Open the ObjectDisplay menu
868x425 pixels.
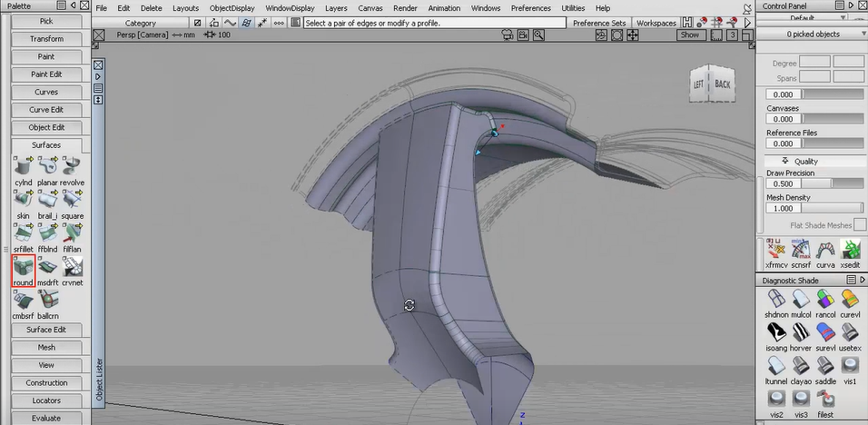click(232, 8)
